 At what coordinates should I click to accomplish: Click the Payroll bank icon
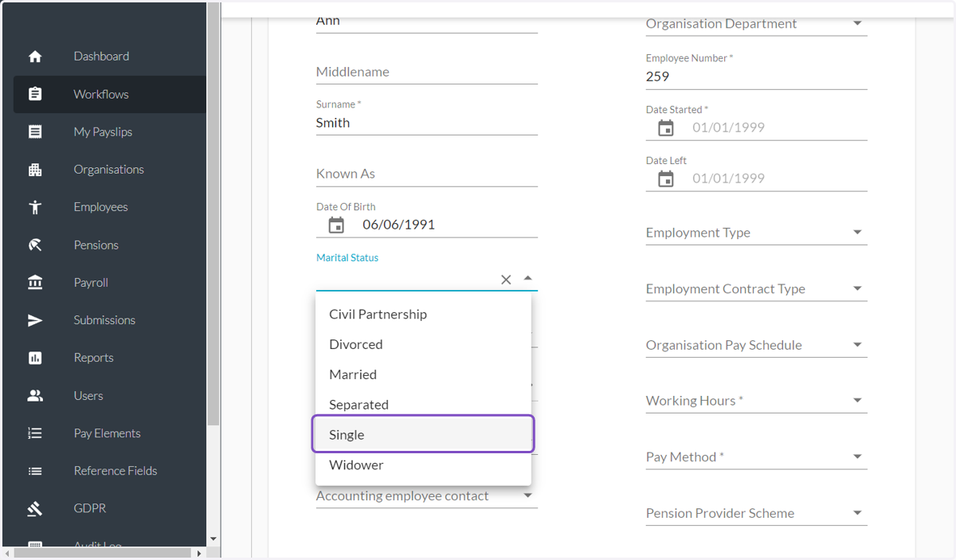pos(35,283)
